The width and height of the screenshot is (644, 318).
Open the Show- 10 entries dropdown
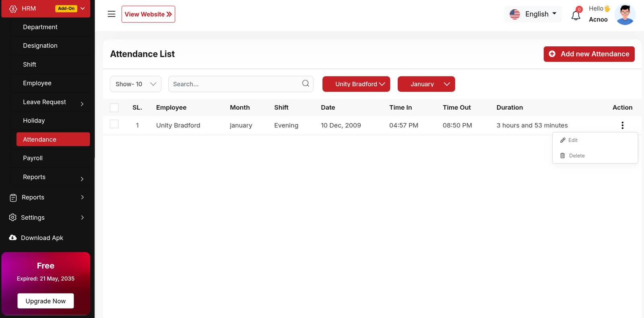135,84
